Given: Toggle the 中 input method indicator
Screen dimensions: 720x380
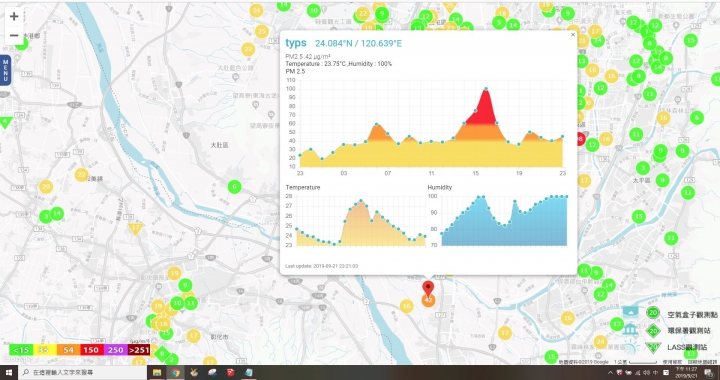Looking at the screenshot, I should tap(656, 373).
